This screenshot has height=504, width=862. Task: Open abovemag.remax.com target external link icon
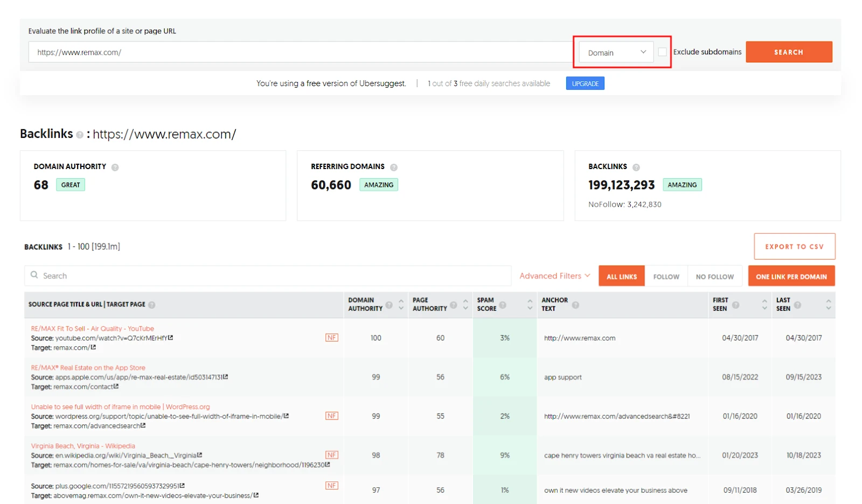coord(256,495)
